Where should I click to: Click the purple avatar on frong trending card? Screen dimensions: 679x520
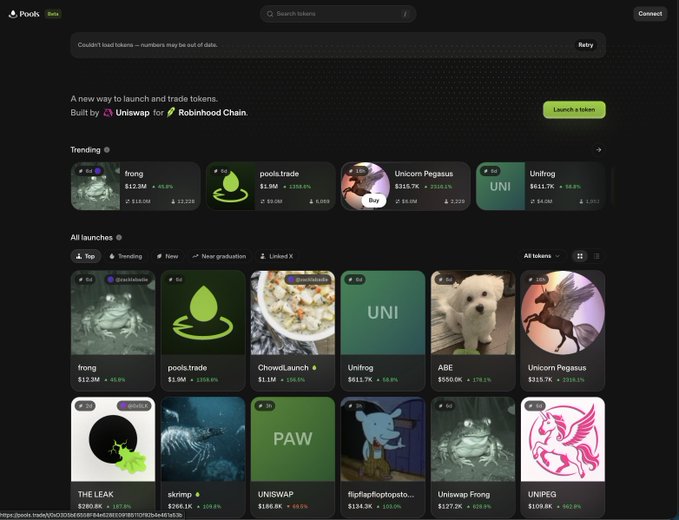pos(98,171)
